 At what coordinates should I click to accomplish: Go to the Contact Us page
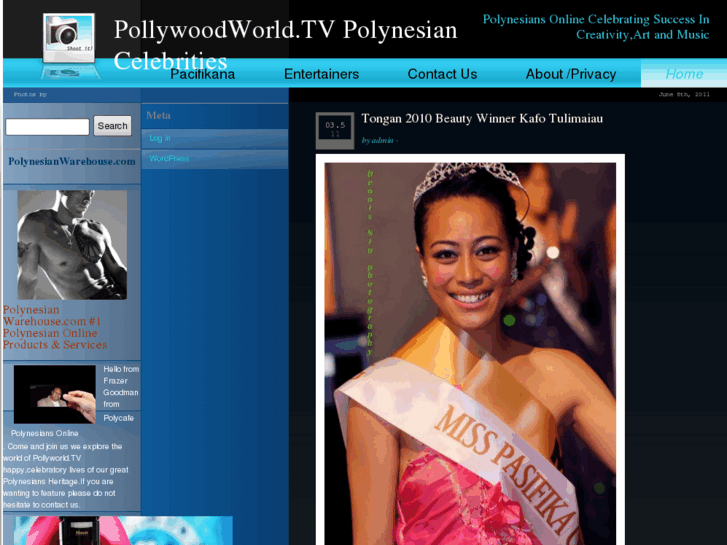pos(442,74)
